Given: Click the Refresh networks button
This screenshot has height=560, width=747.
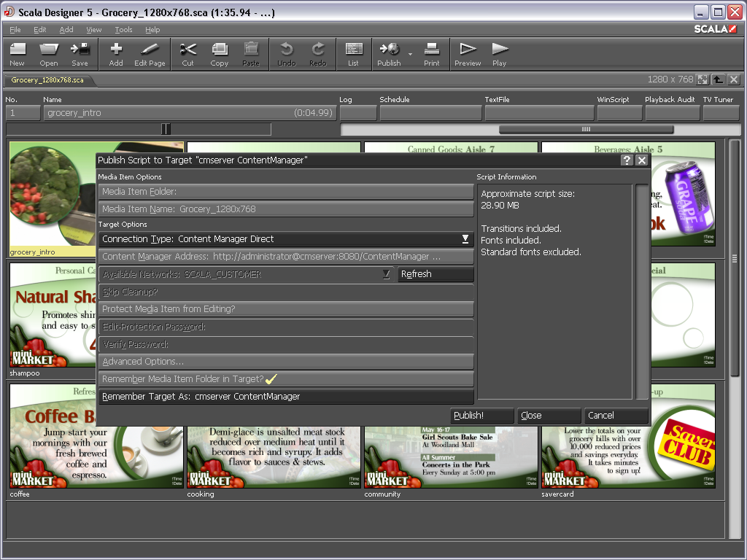Looking at the screenshot, I should pos(436,274).
